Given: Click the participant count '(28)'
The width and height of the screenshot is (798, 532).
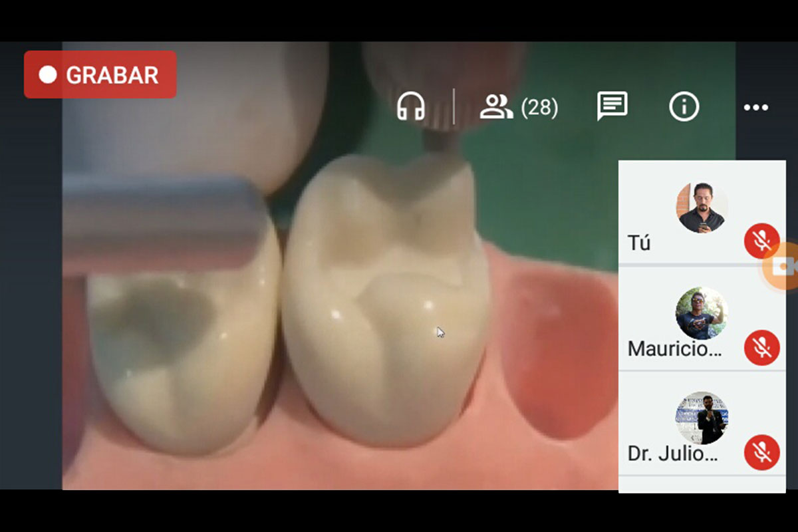Looking at the screenshot, I should [x=539, y=108].
